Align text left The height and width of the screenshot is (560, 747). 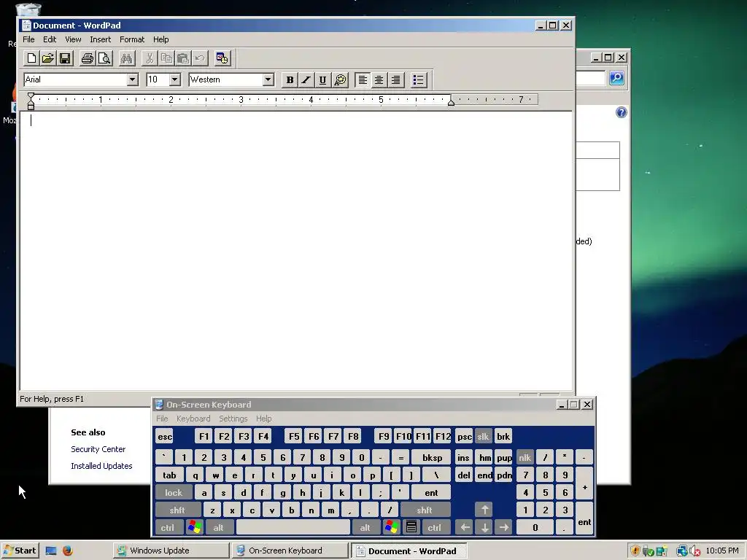[x=363, y=79]
